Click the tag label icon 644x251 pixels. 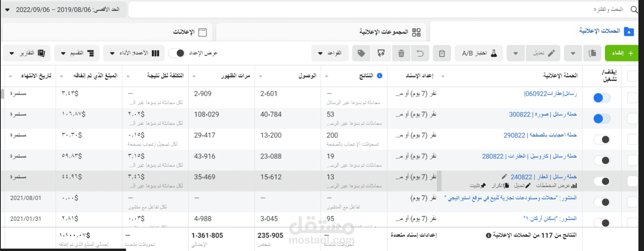pos(361,53)
